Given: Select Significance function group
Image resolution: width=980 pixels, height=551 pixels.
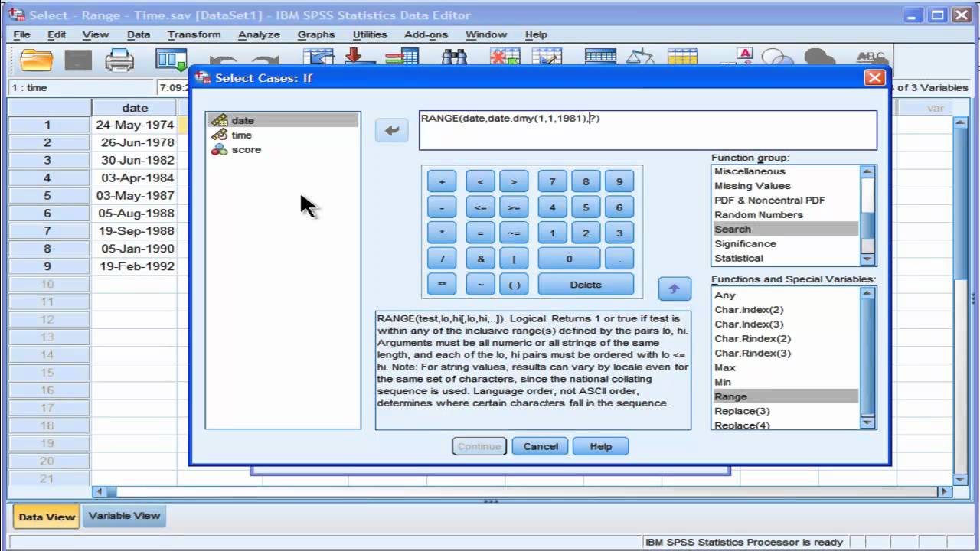Looking at the screenshot, I should click(785, 244).
